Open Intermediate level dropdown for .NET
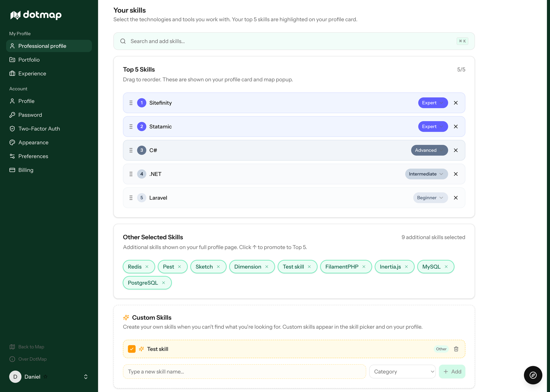 (x=426, y=174)
